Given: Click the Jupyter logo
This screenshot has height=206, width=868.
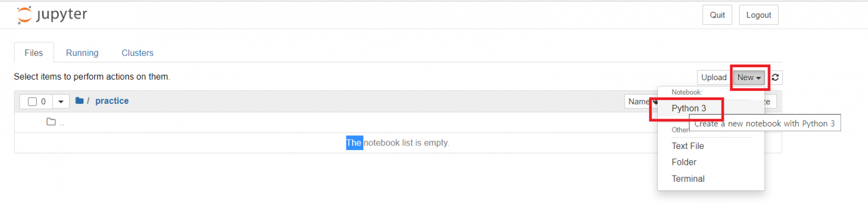Looking at the screenshot, I should click(x=51, y=15).
